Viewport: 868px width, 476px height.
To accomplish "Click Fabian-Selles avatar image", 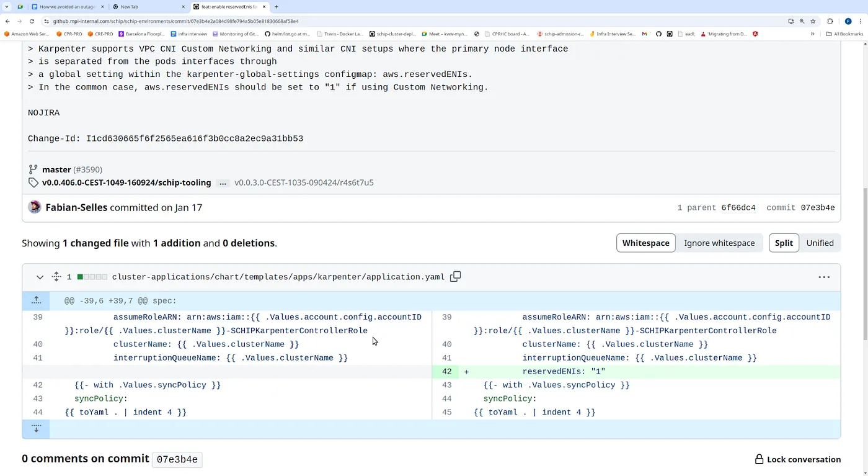I will (x=35, y=207).
